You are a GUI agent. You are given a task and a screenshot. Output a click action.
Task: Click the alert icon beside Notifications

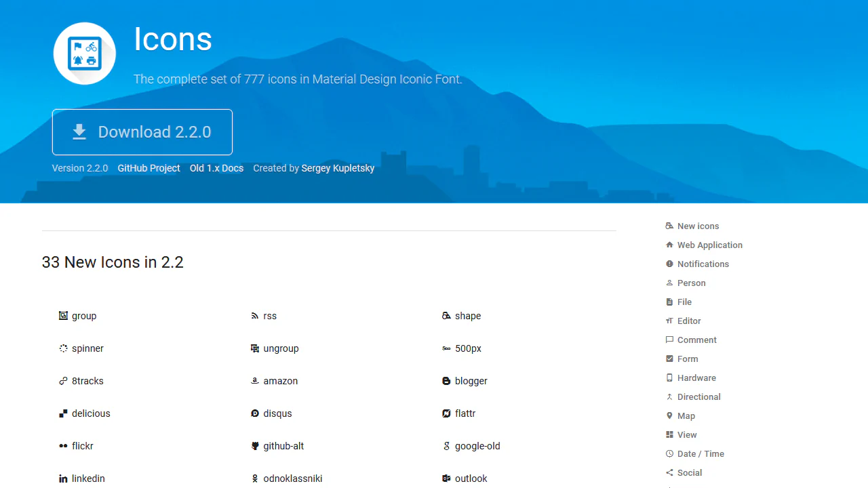click(669, 264)
